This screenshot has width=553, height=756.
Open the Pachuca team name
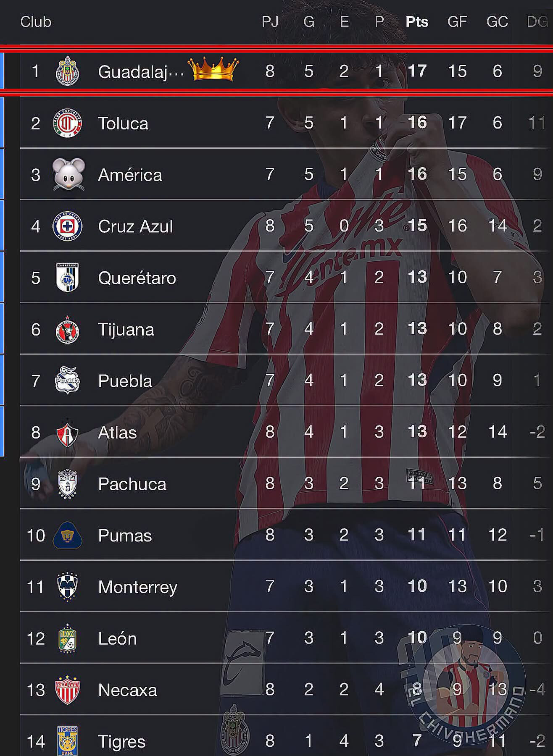pos(132,484)
